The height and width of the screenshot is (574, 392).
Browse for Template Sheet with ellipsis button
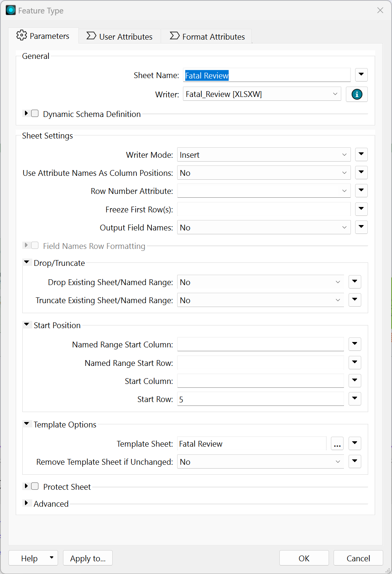click(337, 444)
